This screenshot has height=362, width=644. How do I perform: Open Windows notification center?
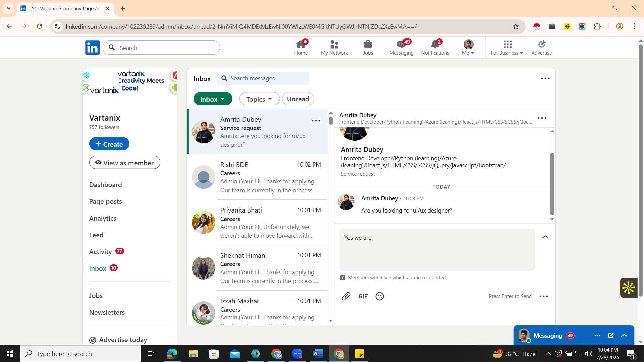(631, 354)
